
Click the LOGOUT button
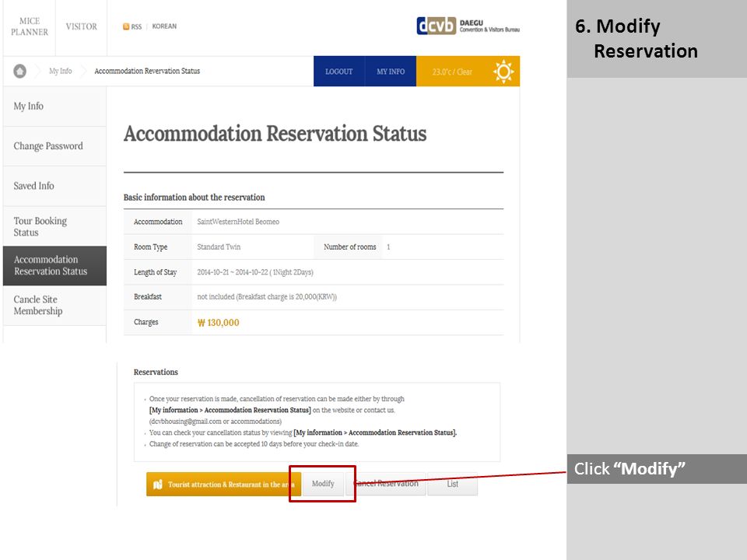[x=338, y=72]
